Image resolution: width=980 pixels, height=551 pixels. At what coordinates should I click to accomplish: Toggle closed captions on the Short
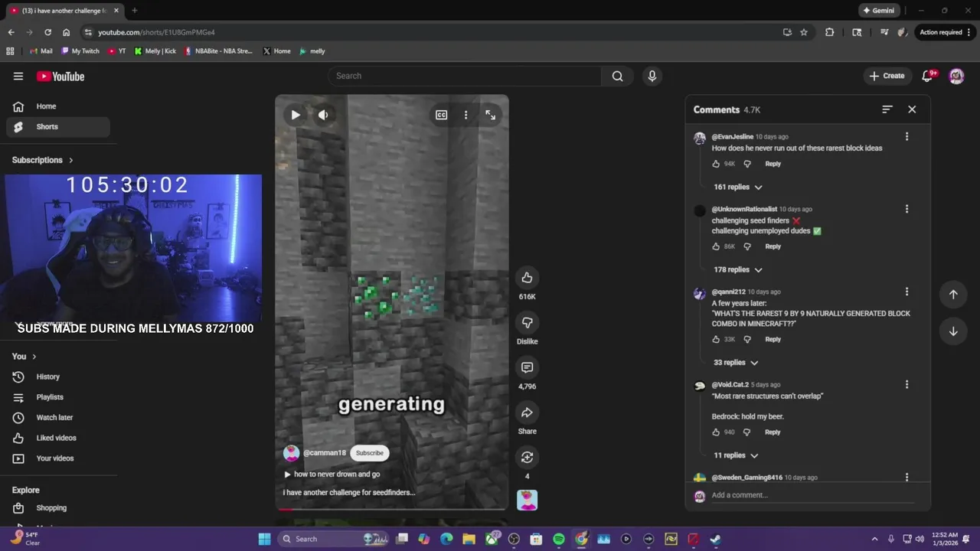(442, 115)
